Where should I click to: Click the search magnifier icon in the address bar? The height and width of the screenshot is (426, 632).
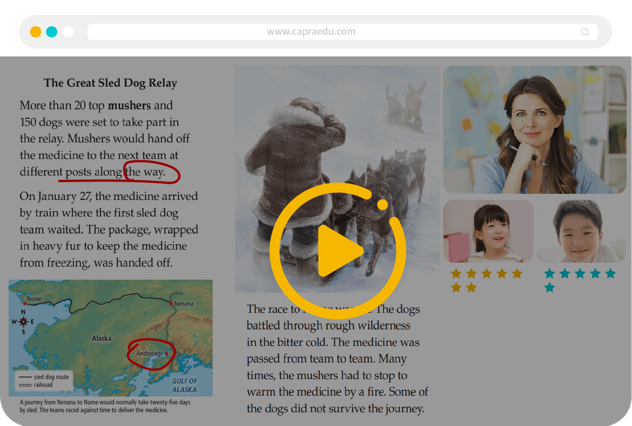coord(584,32)
